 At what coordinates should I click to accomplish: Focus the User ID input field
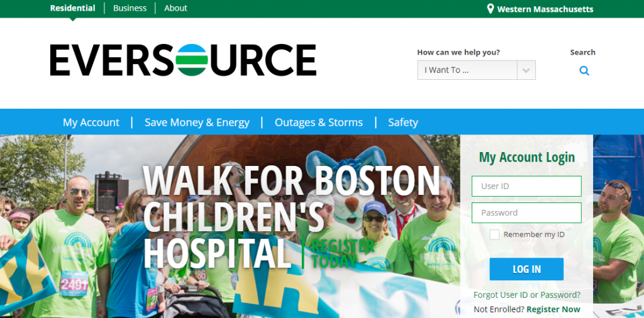(526, 186)
